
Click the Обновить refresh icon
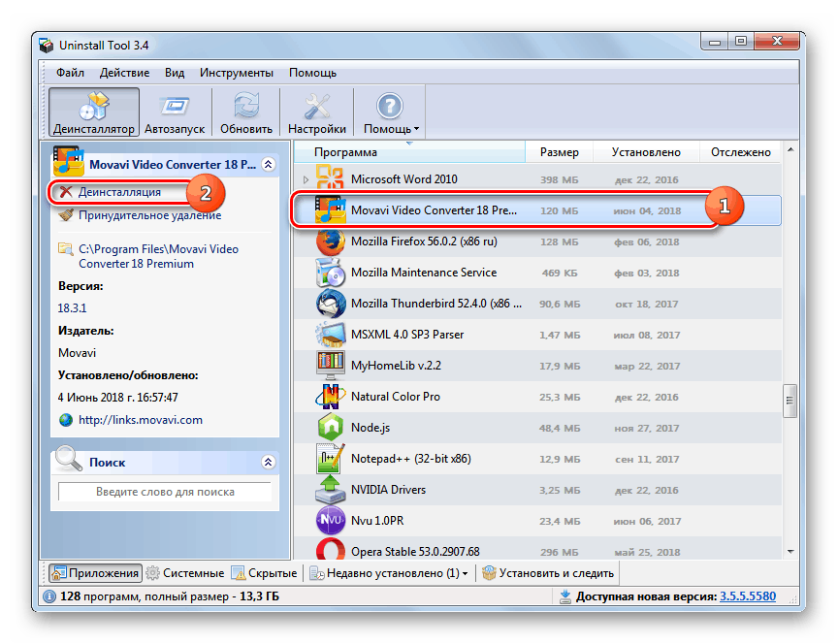246,105
